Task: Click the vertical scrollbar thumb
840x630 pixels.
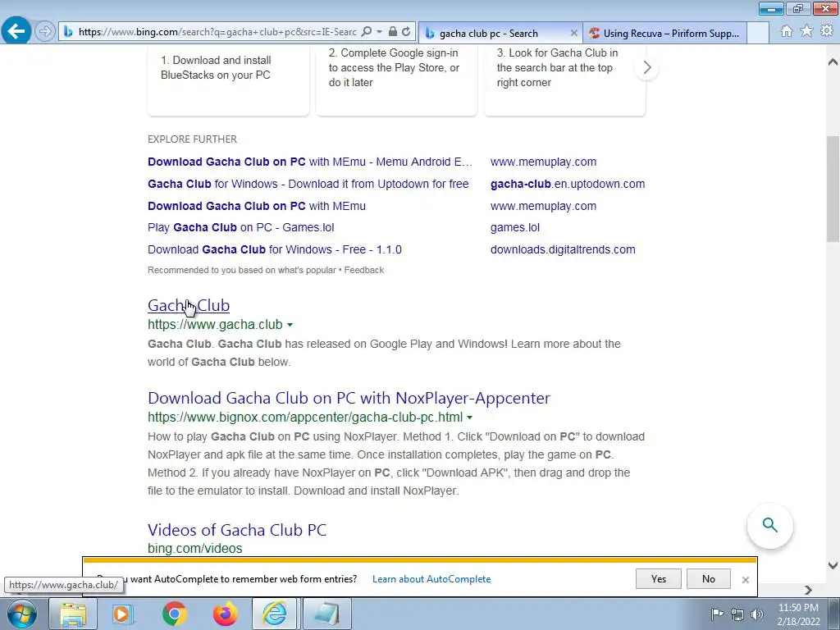Action: pyautogui.click(x=833, y=189)
